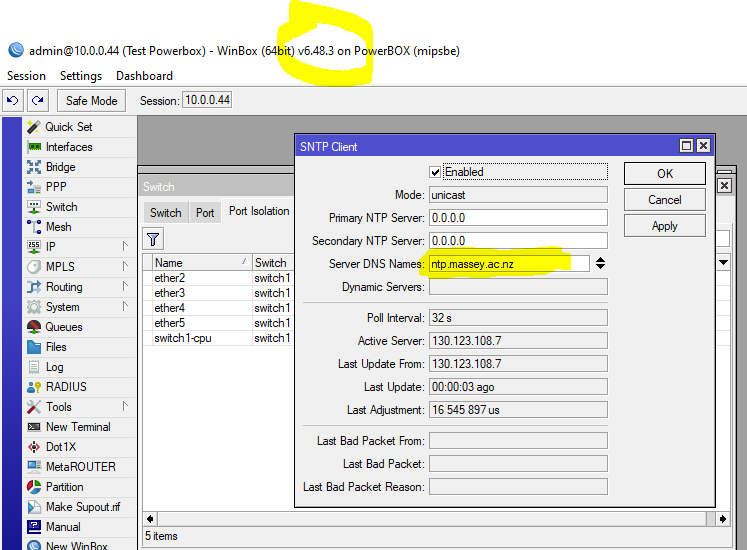The height and width of the screenshot is (550, 747).
Task: Open the Mesh icon in the sidebar
Action: [34, 227]
